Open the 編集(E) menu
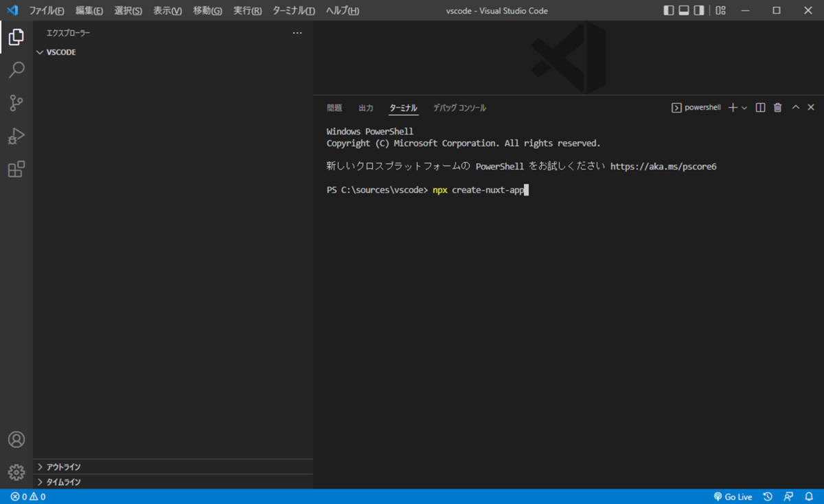Image resolution: width=824 pixels, height=504 pixels. tap(89, 10)
